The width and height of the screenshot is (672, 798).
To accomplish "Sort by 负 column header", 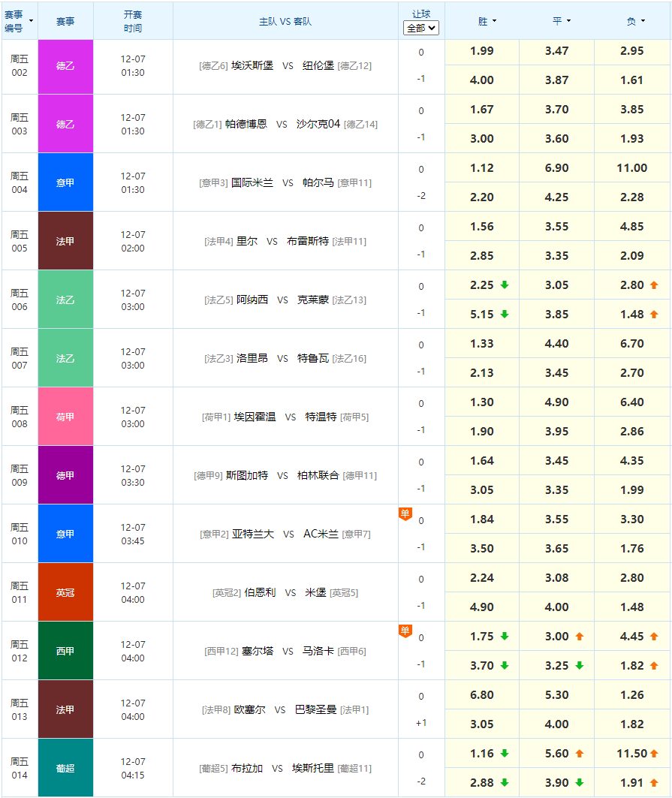I will 637,21.
